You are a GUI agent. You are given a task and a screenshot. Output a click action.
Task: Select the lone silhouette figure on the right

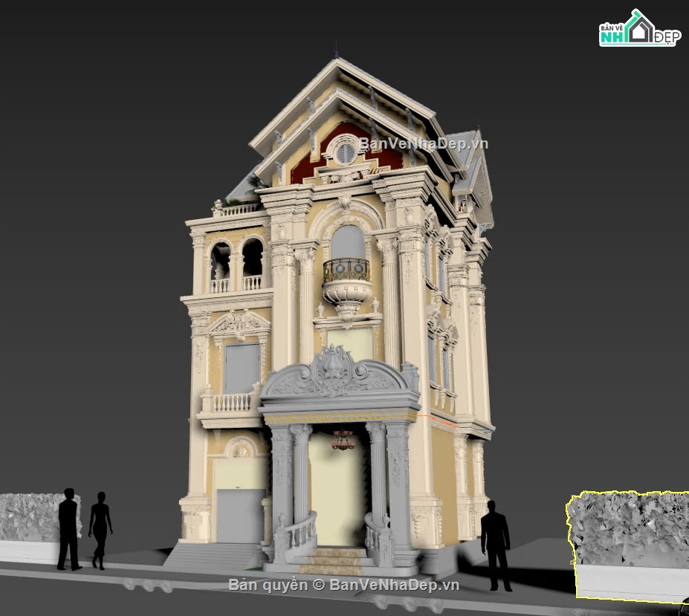[494, 544]
